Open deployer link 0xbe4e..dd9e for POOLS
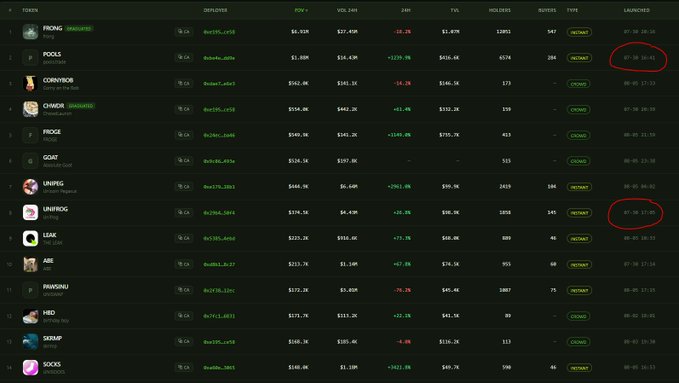Viewport: 679px width, 383px height. point(219,58)
